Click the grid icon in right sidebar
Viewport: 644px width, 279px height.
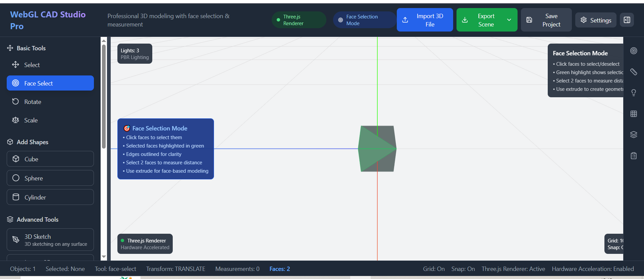pos(633,114)
